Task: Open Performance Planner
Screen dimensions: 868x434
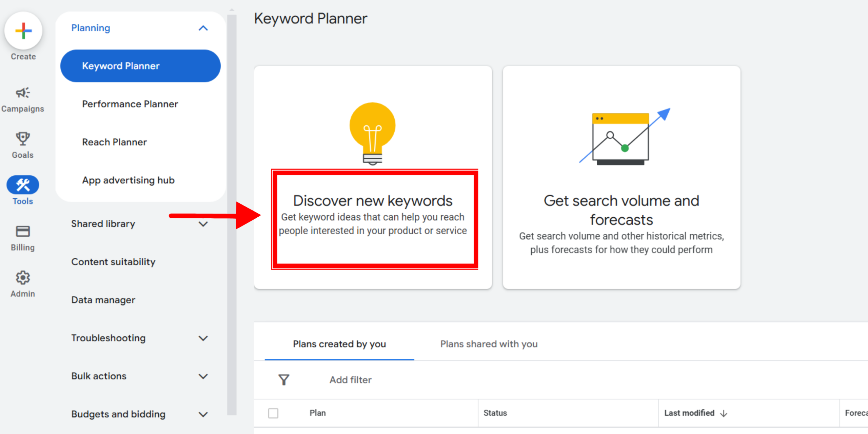Action: (130, 104)
